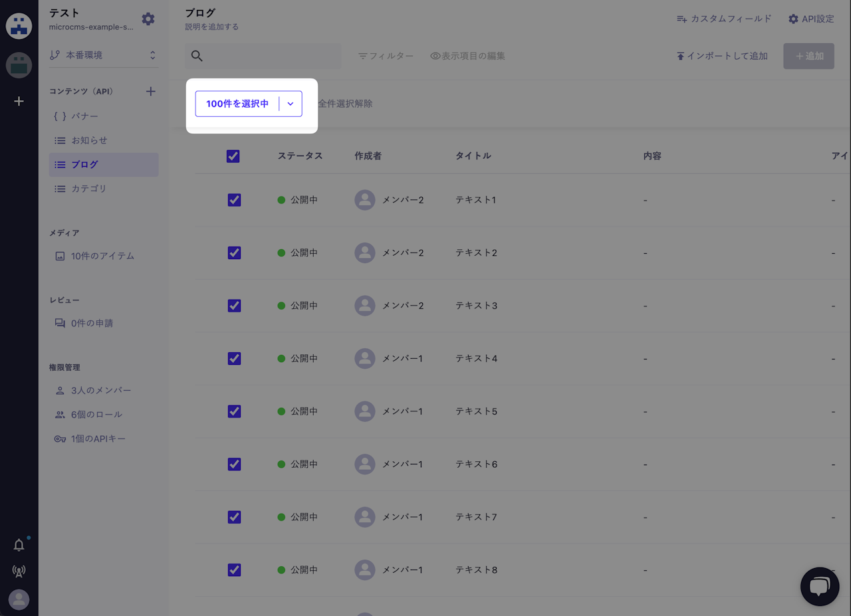Go to お知らせ in the sidebar
This screenshot has height=616, width=851.
click(89, 141)
